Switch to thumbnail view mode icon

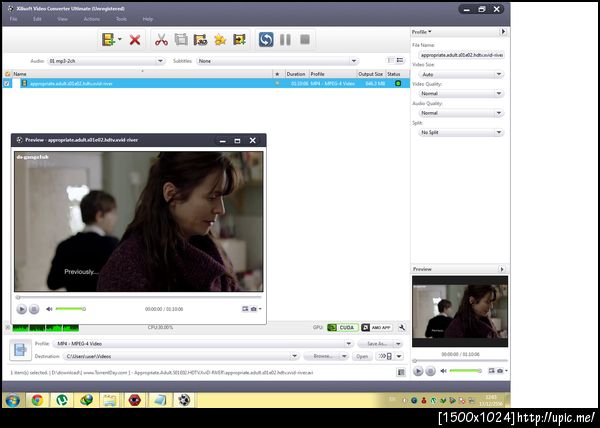pos(400,60)
